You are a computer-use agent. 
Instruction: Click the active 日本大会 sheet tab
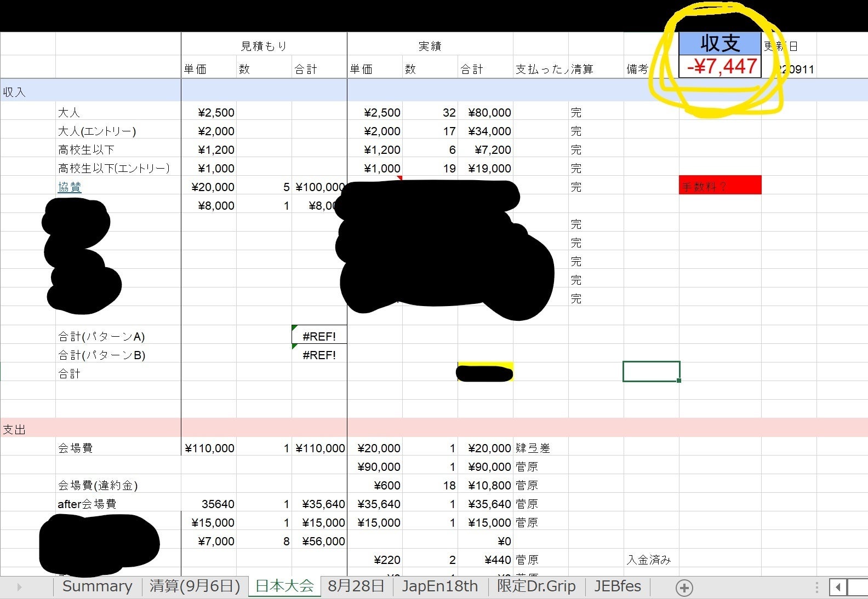(284, 586)
